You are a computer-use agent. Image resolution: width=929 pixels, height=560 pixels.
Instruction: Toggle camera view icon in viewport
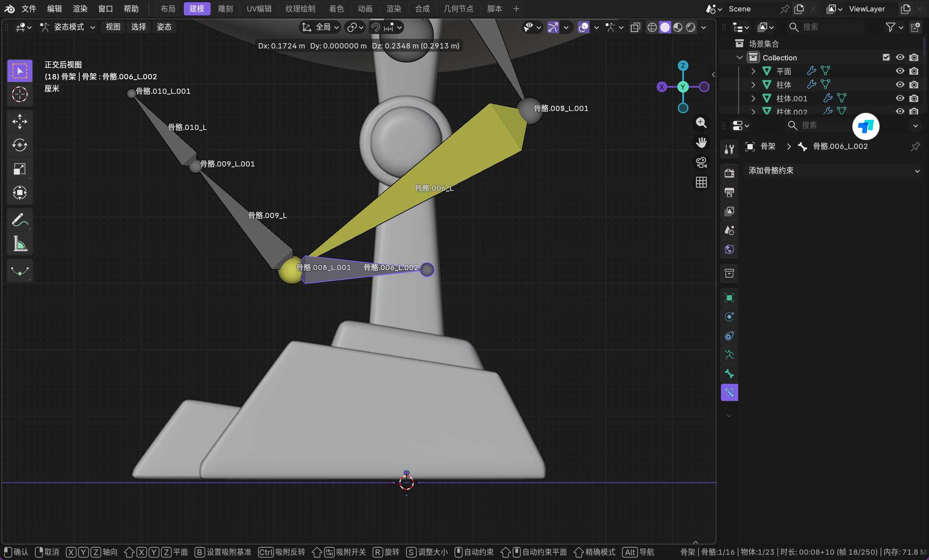click(x=701, y=163)
